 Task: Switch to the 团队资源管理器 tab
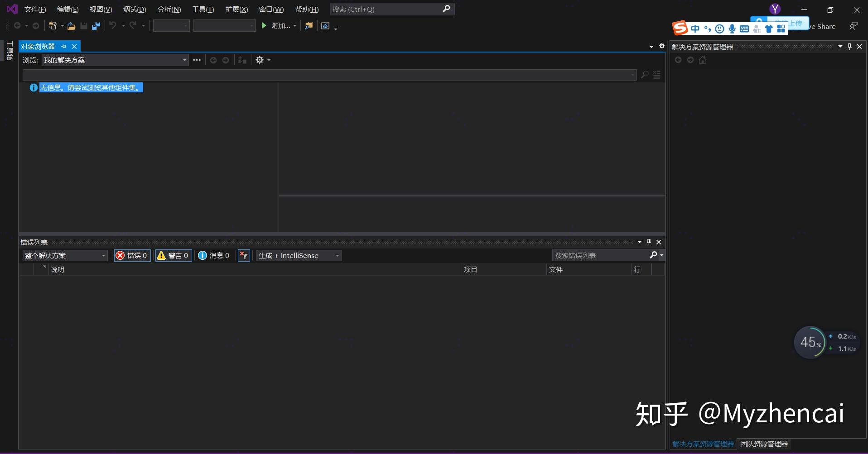tap(764, 444)
